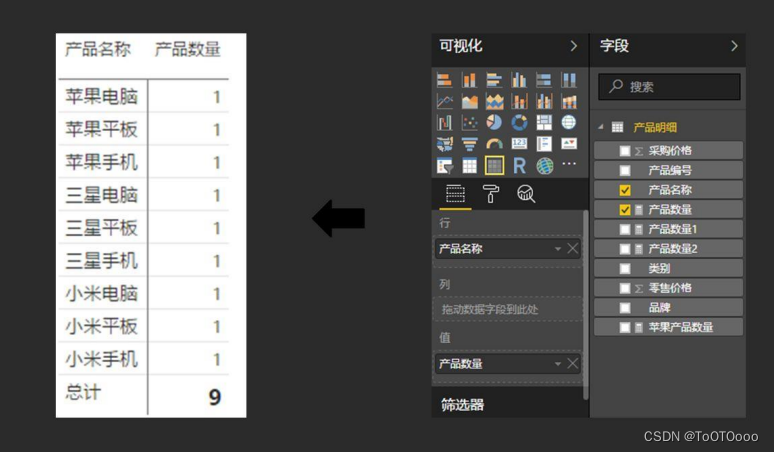Select the waterfall chart visual
The image size is (774, 452).
(444, 122)
